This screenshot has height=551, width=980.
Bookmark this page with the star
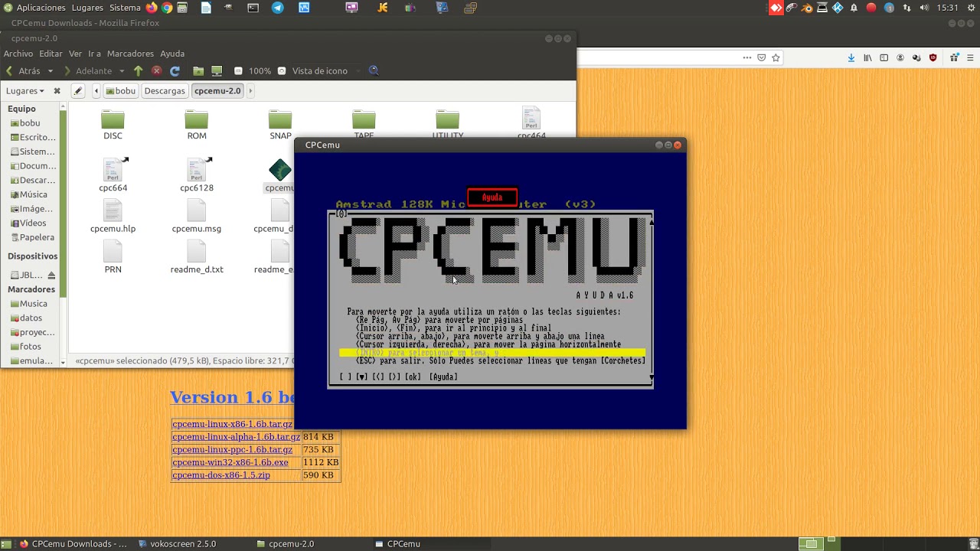[x=776, y=57]
